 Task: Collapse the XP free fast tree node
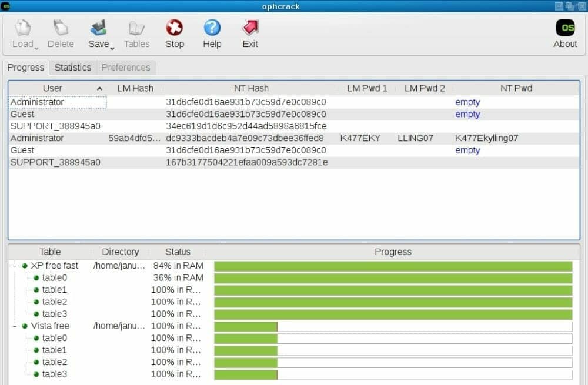[x=15, y=266]
